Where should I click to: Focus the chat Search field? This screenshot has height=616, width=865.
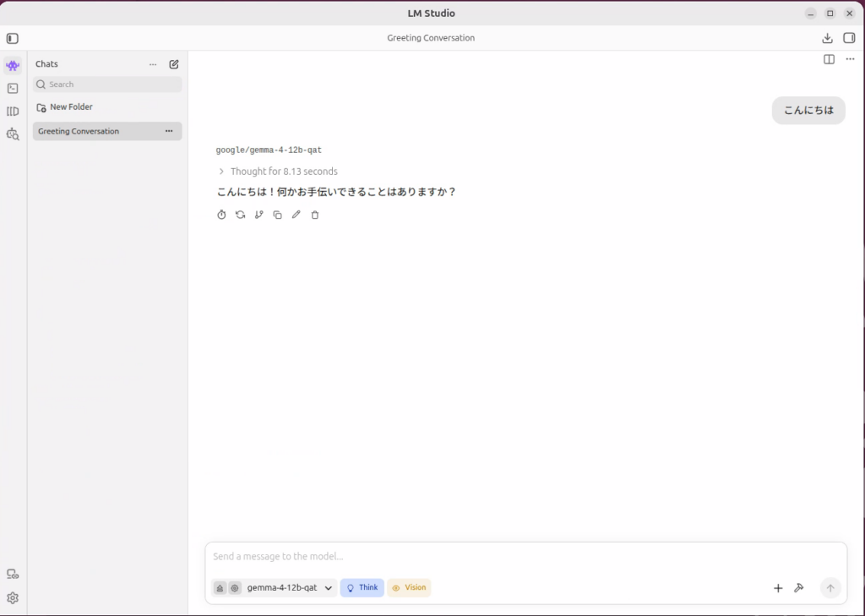(x=107, y=84)
